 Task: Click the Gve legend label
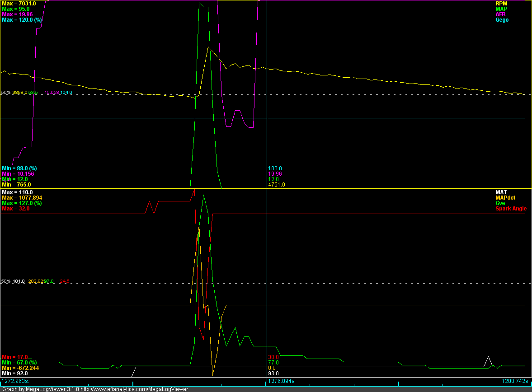click(500, 204)
